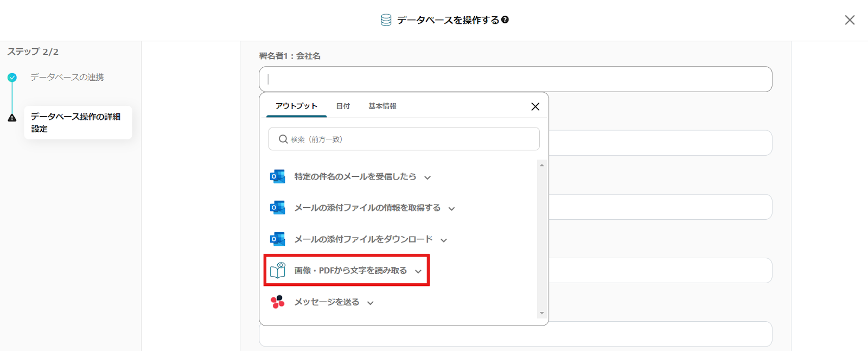Click the 署名者1:会社名 label
The image size is (868, 351).
click(x=290, y=56)
